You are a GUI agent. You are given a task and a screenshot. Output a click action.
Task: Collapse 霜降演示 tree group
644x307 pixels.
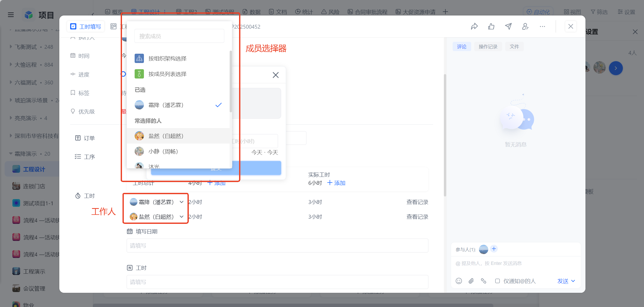[x=11, y=154]
